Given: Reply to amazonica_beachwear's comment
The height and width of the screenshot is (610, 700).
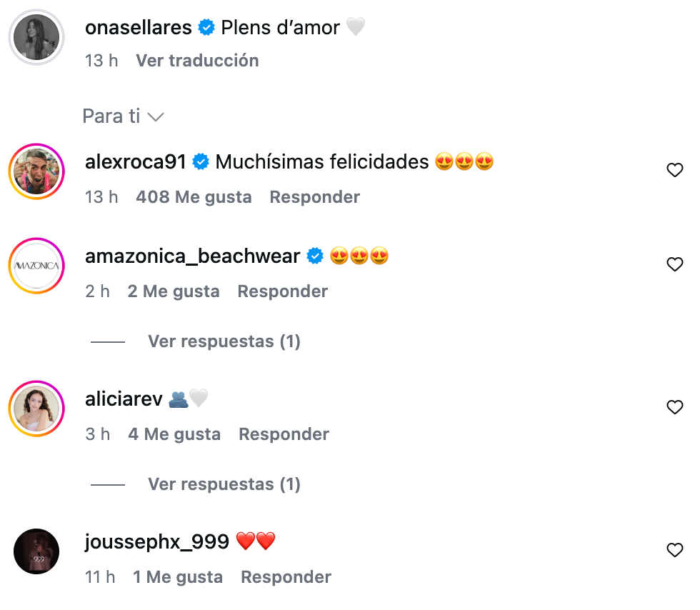Looking at the screenshot, I should (x=282, y=291).
